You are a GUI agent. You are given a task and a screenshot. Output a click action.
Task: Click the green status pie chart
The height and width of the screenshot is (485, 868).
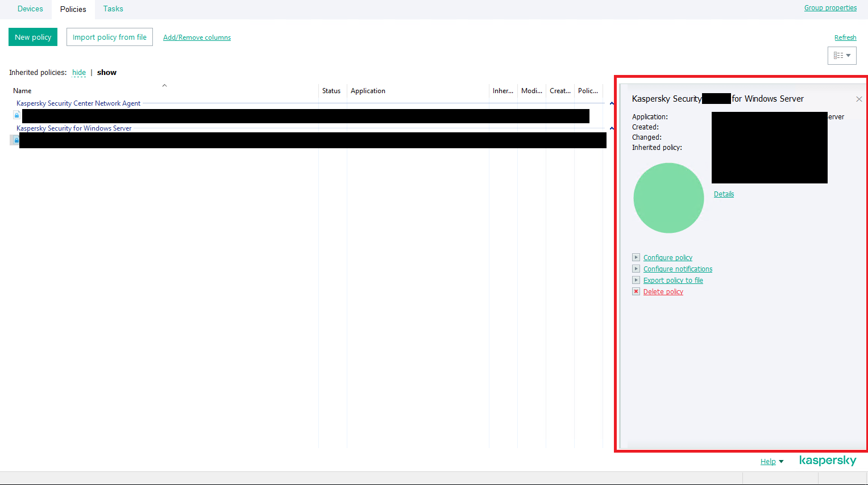pos(668,198)
